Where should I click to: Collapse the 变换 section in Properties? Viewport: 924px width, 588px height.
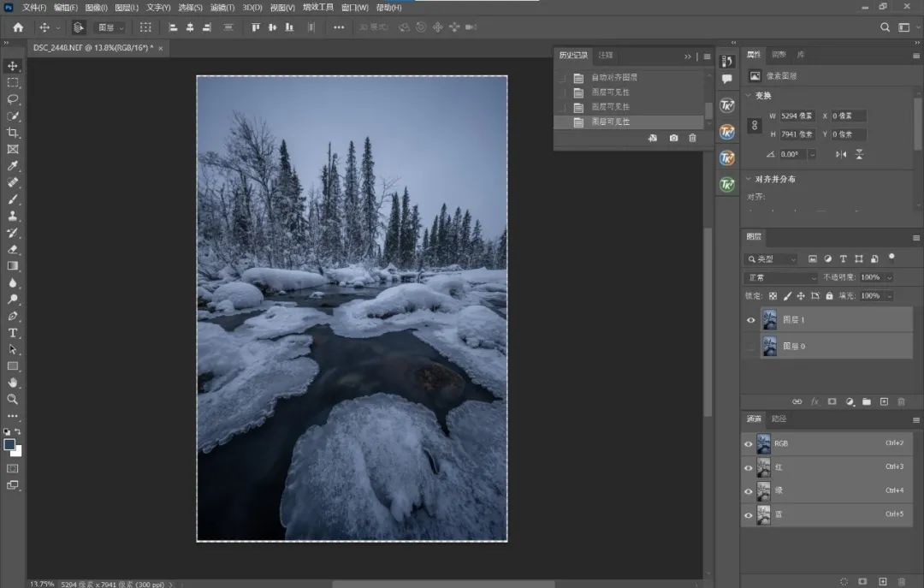pyautogui.click(x=749, y=96)
